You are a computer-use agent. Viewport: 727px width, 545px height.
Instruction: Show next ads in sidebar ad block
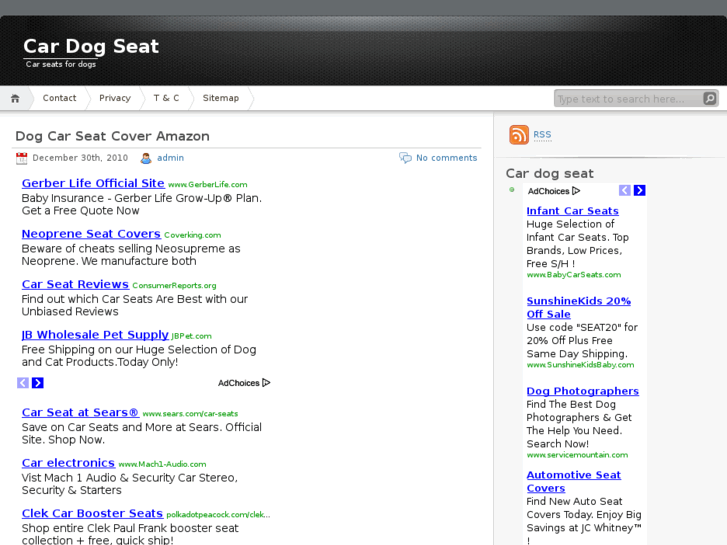pyautogui.click(x=639, y=190)
